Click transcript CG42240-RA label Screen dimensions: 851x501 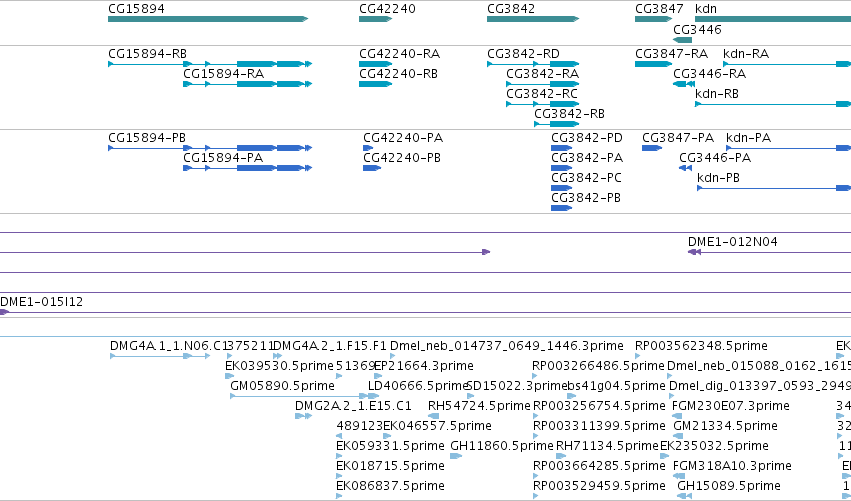399,54
